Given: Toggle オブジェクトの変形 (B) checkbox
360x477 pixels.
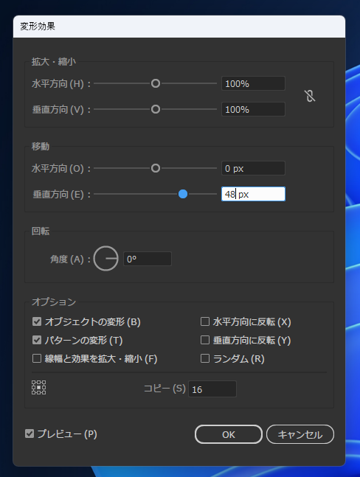Looking at the screenshot, I should click(36, 322).
